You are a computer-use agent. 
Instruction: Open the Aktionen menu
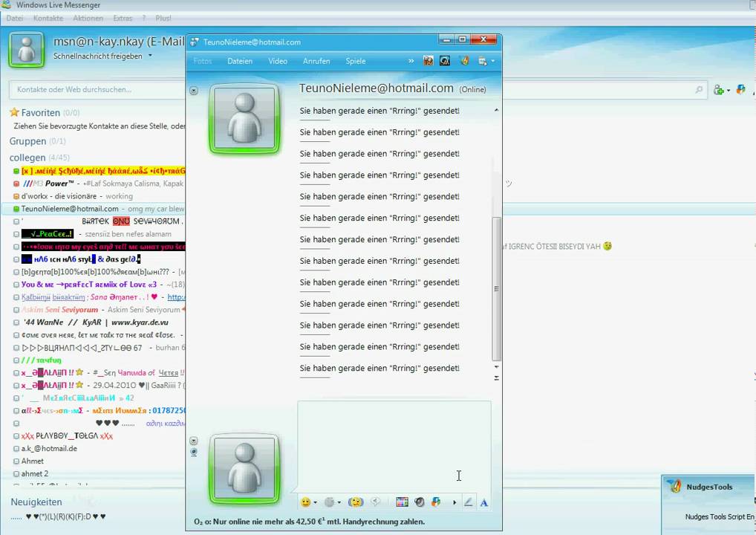(88, 18)
